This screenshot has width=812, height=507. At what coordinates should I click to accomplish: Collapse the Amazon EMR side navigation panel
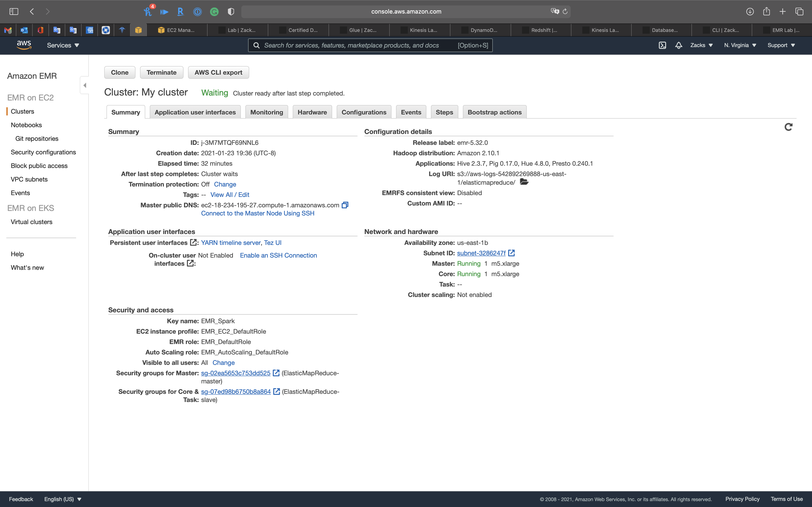click(x=85, y=85)
